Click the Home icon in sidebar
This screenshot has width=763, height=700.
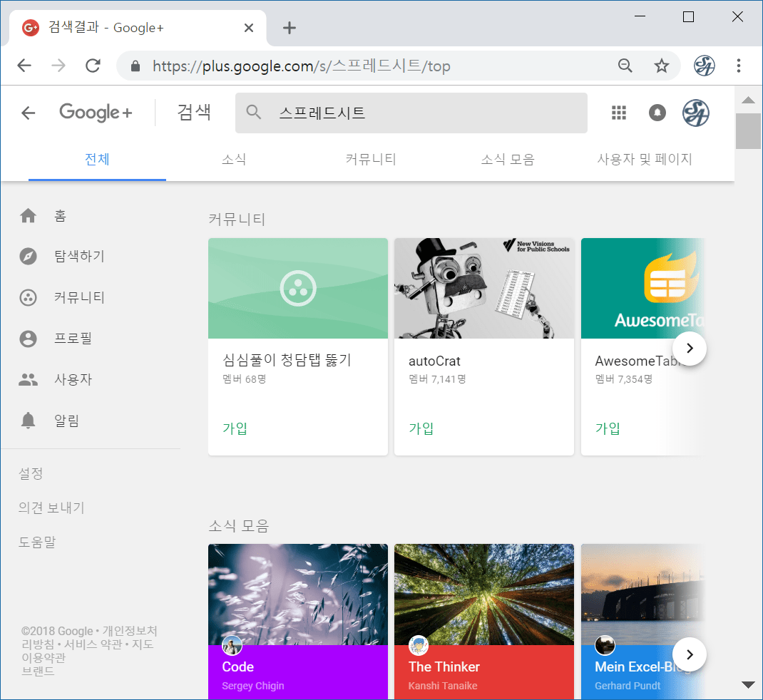[x=29, y=216]
